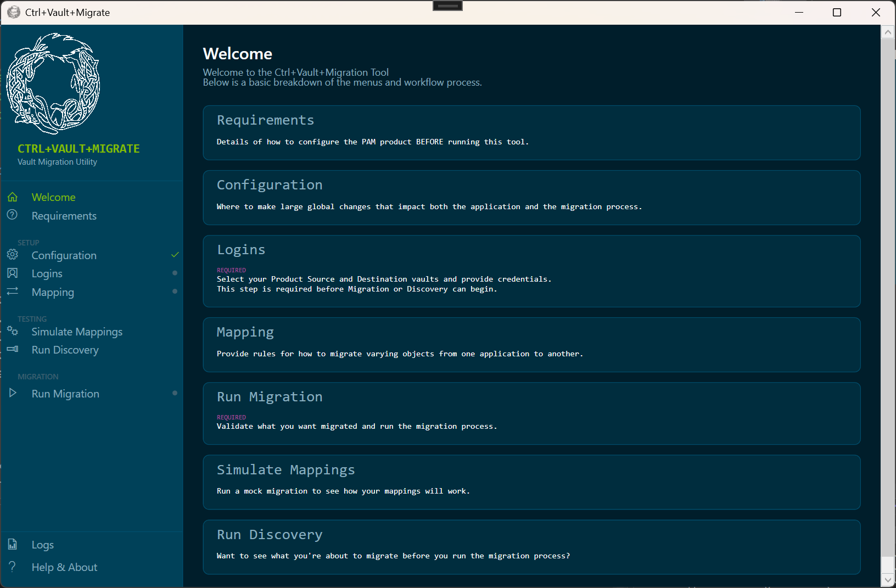Click the Run Discovery icon

click(13, 349)
